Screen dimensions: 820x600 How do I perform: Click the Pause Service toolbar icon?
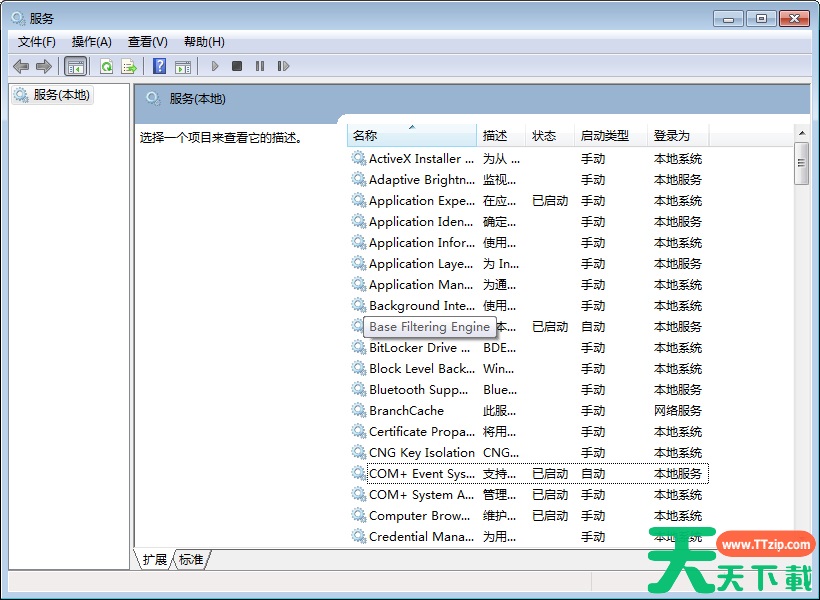260,66
